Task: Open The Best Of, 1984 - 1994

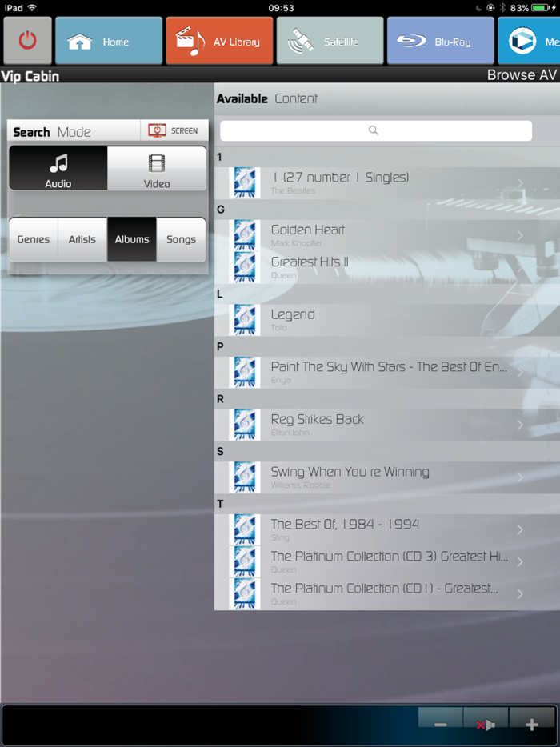Action: (x=387, y=529)
